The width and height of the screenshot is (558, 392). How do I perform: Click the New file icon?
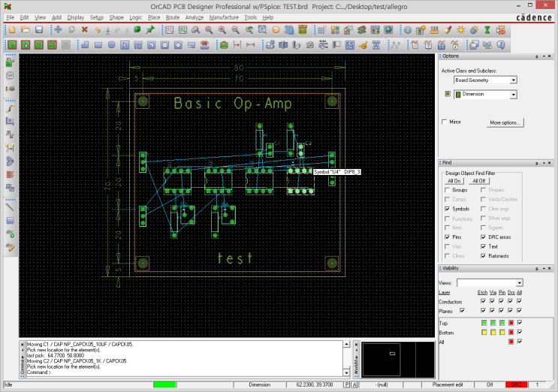coord(11,30)
